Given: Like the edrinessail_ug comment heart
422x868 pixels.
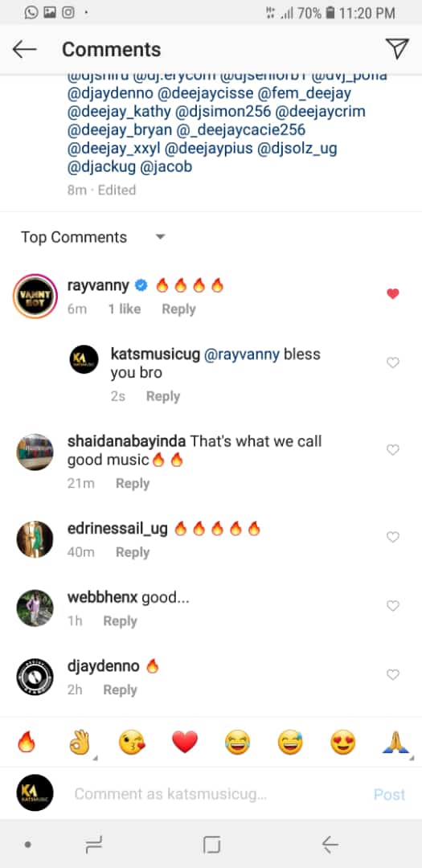Looking at the screenshot, I should coord(392,536).
